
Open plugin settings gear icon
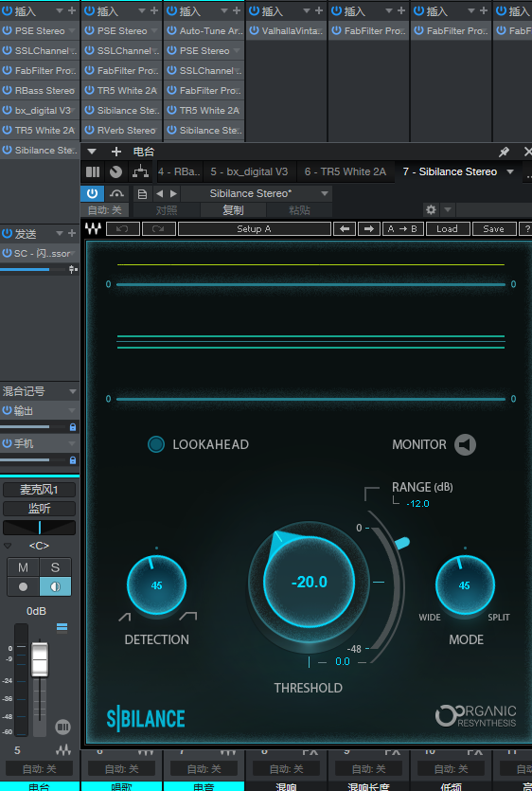tap(431, 209)
